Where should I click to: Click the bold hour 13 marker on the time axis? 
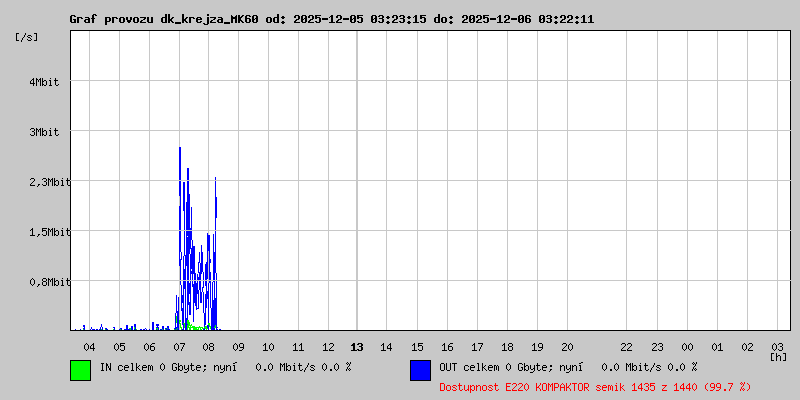[357, 346]
